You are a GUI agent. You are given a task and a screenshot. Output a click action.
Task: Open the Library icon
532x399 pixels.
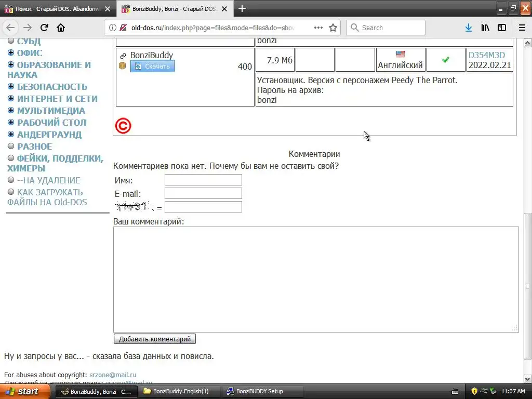485,28
